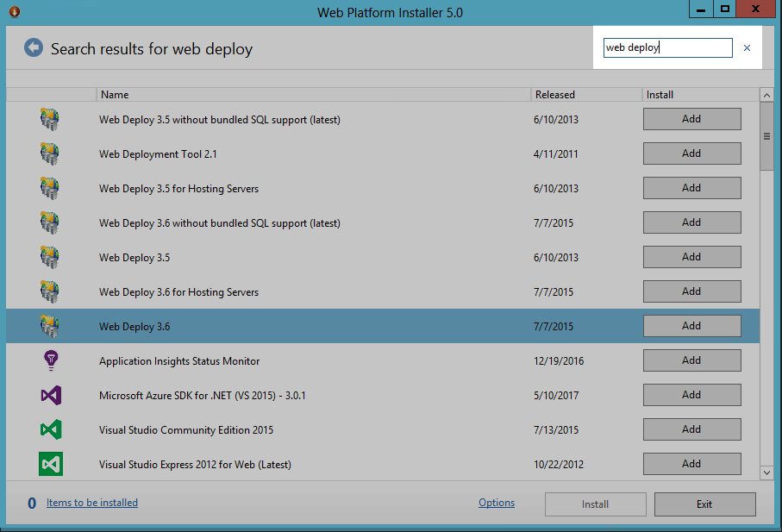
Task: Click the vertical scrollbar thumb
Action: click(766, 136)
